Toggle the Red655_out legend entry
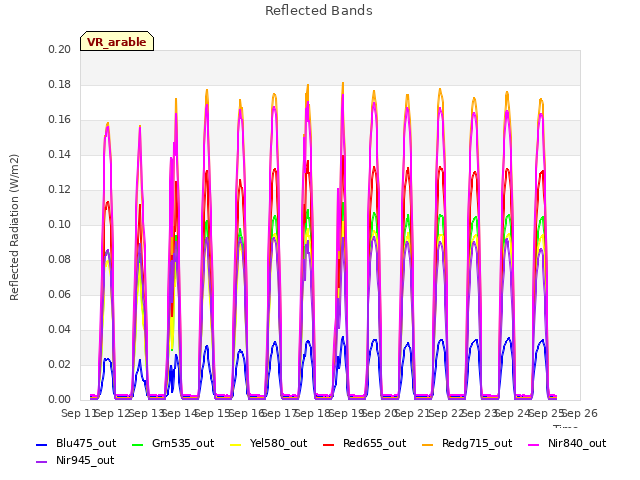This screenshot has height=480, width=640. (x=364, y=443)
